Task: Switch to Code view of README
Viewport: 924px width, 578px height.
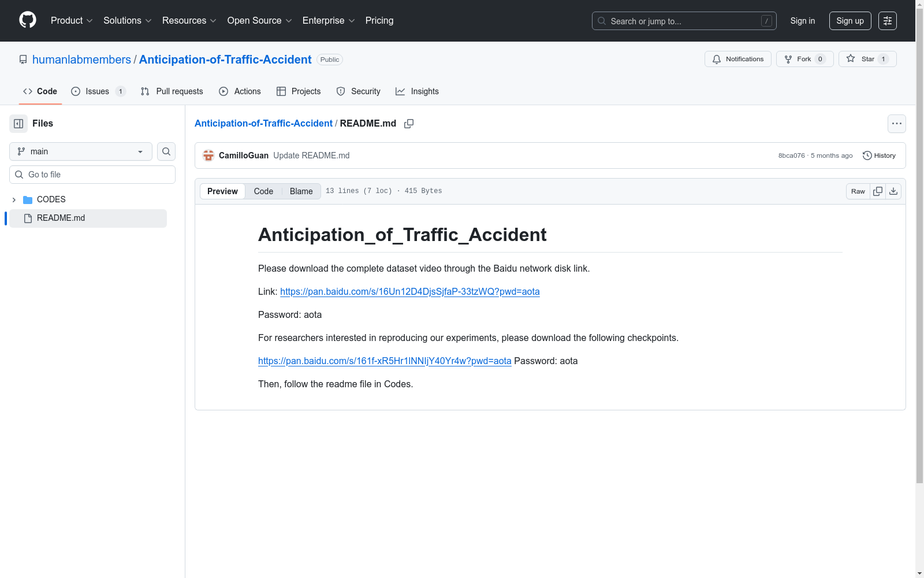Action: (x=263, y=191)
